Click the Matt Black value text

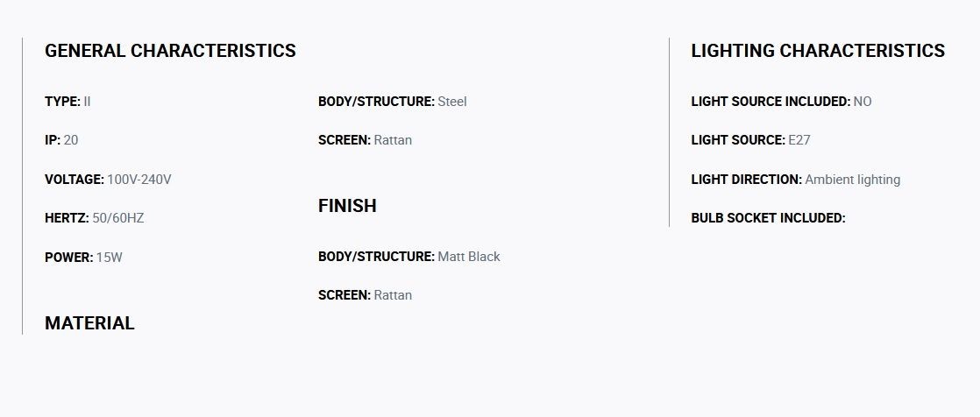[469, 257]
